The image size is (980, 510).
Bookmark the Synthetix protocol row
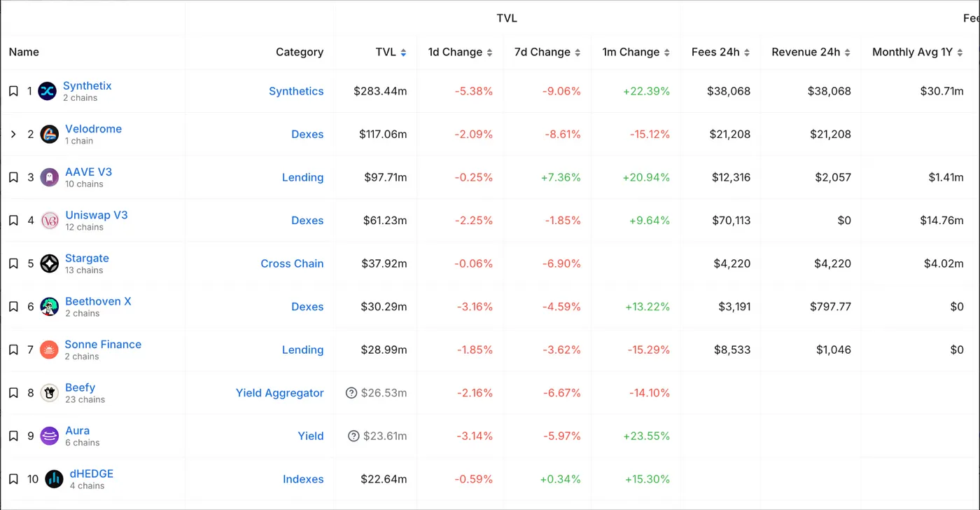pyautogui.click(x=13, y=91)
